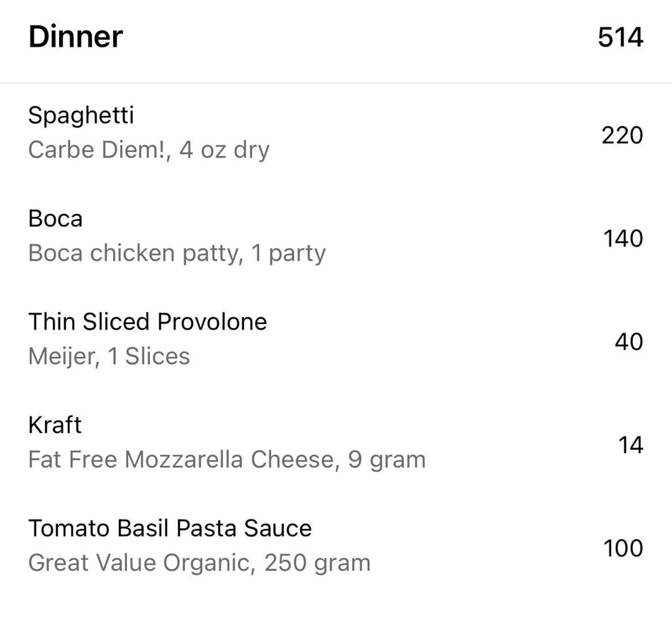Tap 'Great Value Organic, 250 gram' text
Image resolution: width=672 pixels, height=627 pixels.
click(199, 563)
